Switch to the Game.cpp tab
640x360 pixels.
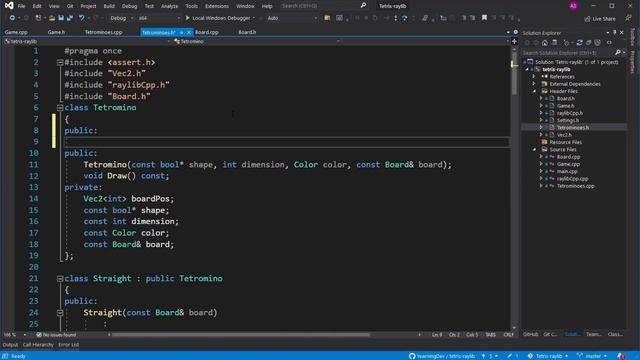click(x=16, y=32)
